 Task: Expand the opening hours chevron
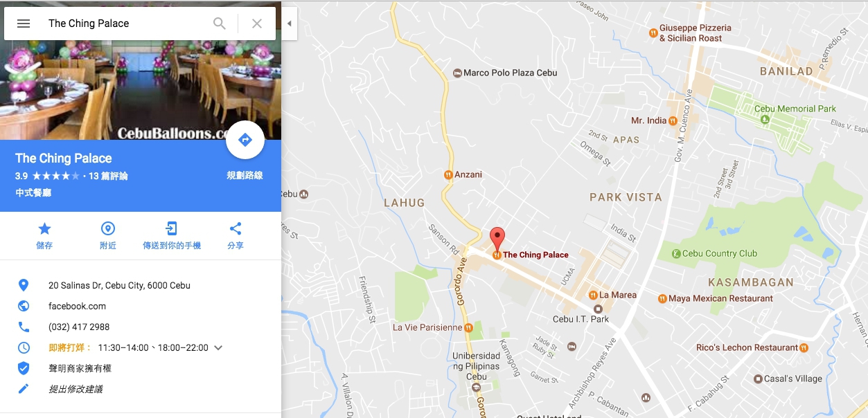coord(218,348)
